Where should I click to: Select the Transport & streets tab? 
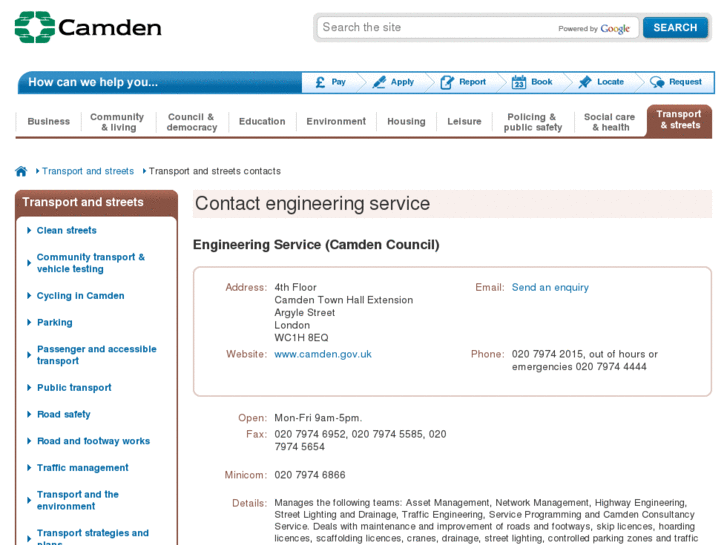pos(679,120)
